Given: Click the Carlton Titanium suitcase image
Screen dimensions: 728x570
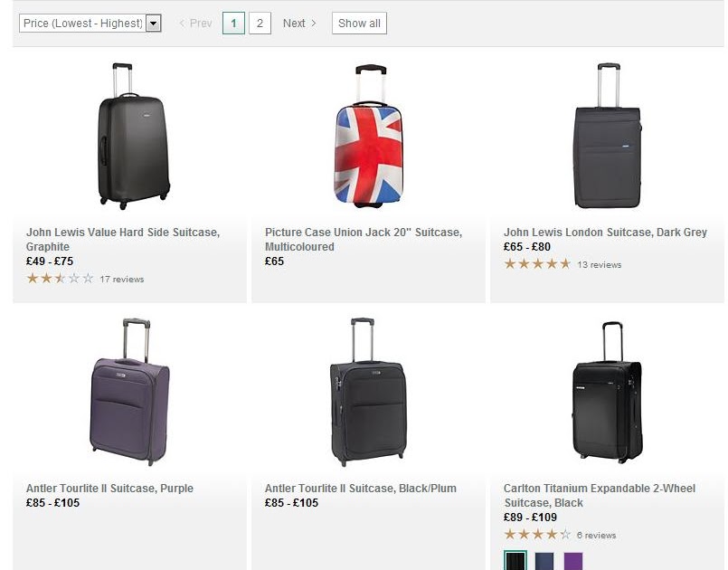Looking at the screenshot, I should [x=607, y=393].
